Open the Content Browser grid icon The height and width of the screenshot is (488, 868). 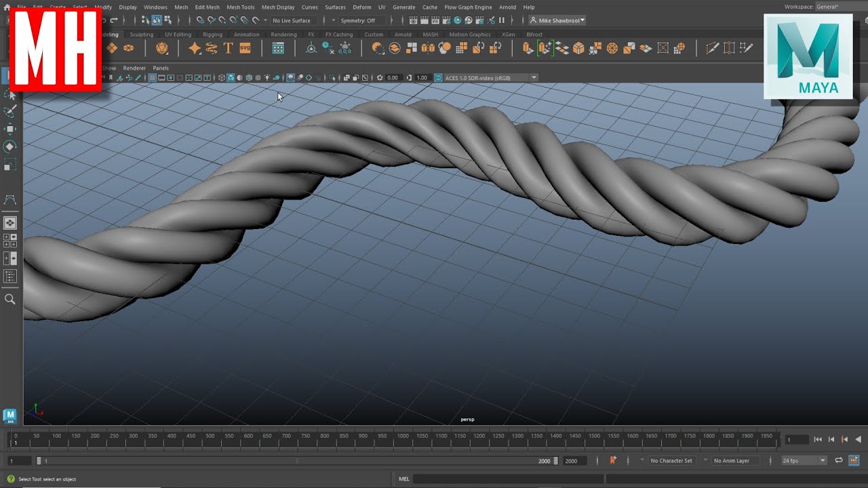tap(278, 47)
